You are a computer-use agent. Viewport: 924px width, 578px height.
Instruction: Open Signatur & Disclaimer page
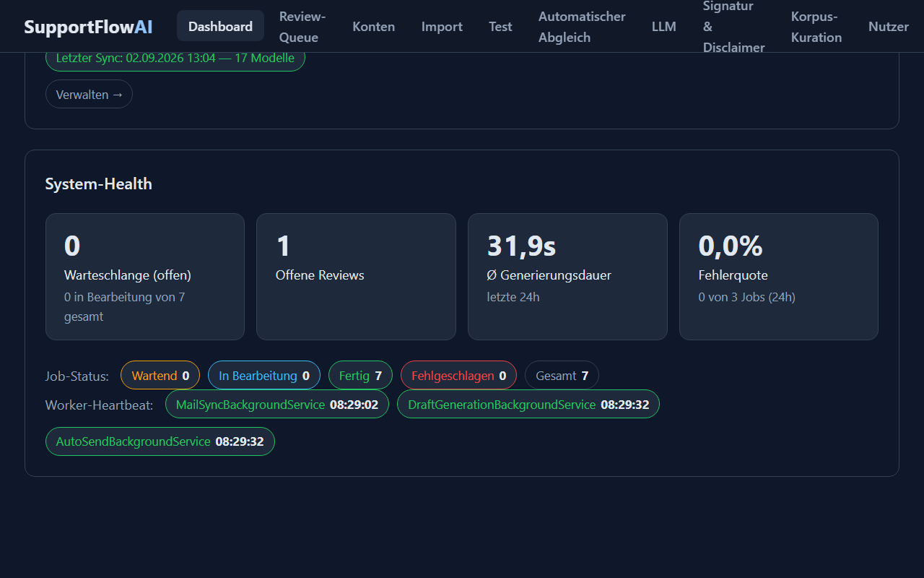click(x=733, y=27)
